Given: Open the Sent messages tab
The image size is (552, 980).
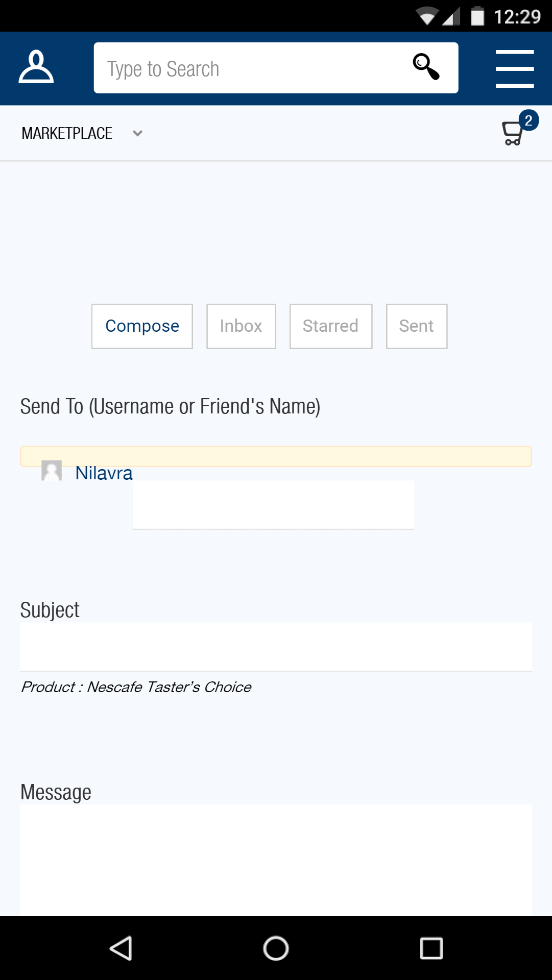Looking at the screenshot, I should coord(416,326).
